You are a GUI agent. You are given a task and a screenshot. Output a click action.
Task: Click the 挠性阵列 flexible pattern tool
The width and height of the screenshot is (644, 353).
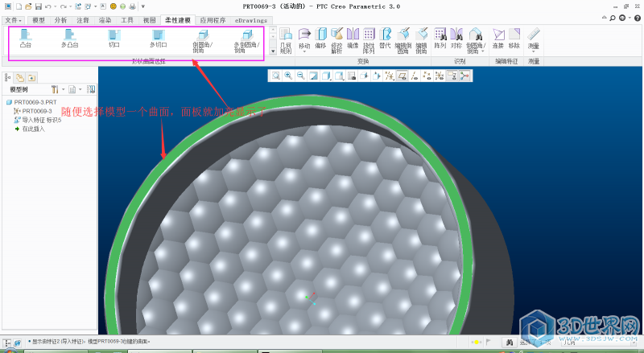[x=369, y=41]
